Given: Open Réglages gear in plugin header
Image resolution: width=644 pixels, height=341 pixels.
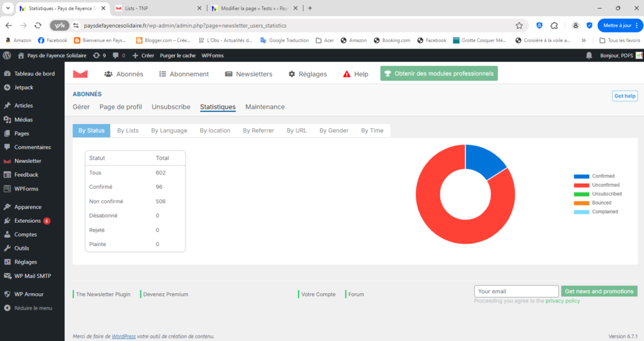Looking at the screenshot, I should 308,74.
